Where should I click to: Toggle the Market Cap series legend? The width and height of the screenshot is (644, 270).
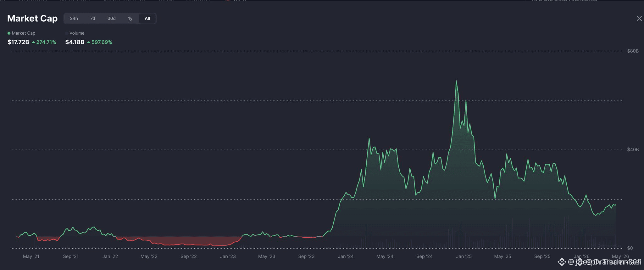[21, 33]
